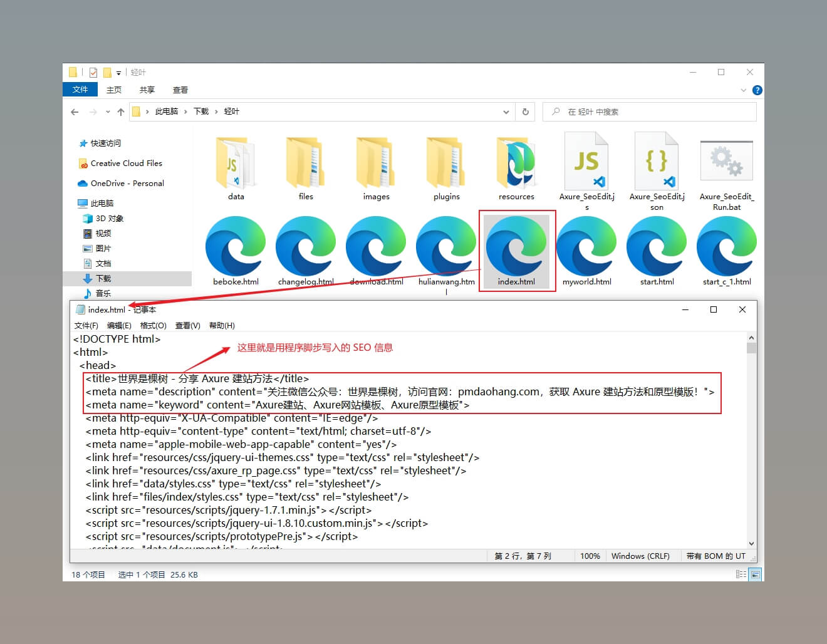Open Notepad 查看(V) menu

(x=187, y=325)
